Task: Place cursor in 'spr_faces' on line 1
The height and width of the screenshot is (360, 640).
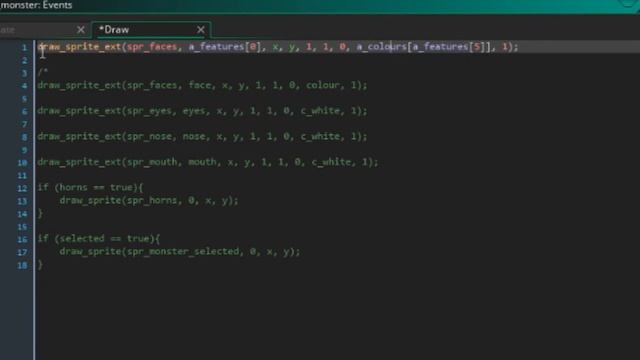Action: tap(152, 47)
